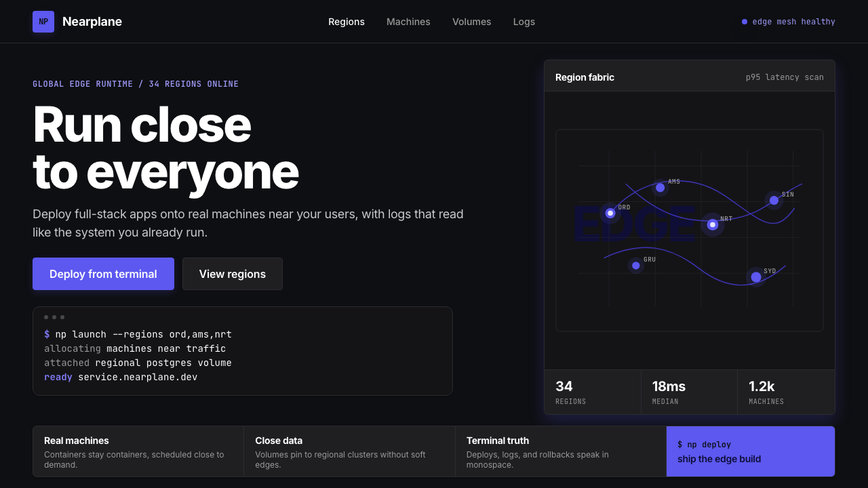Viewport: 868px width, 488px height.
Task: Open the Regions nav item
Action: [x=347, y=22]
